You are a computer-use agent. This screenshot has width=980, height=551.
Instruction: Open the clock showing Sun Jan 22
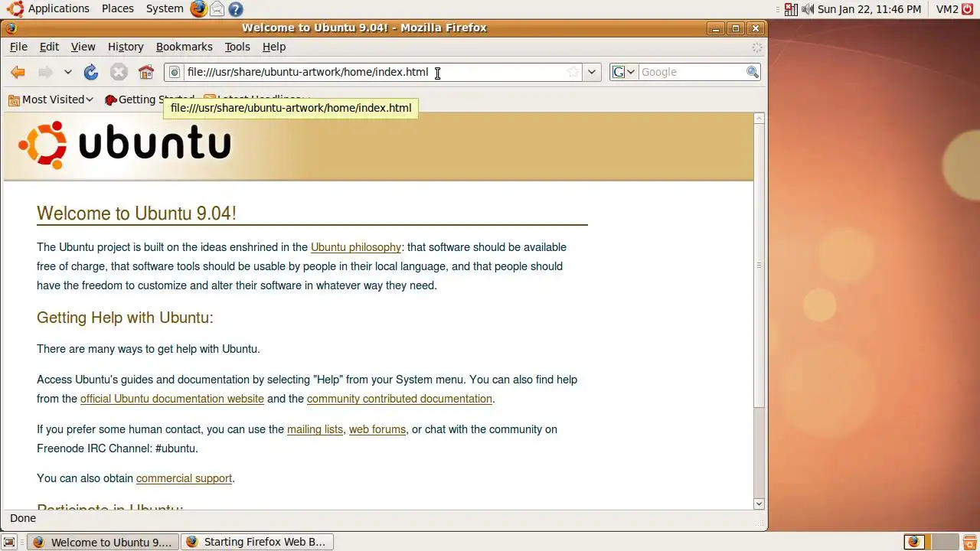coord(869,9)
